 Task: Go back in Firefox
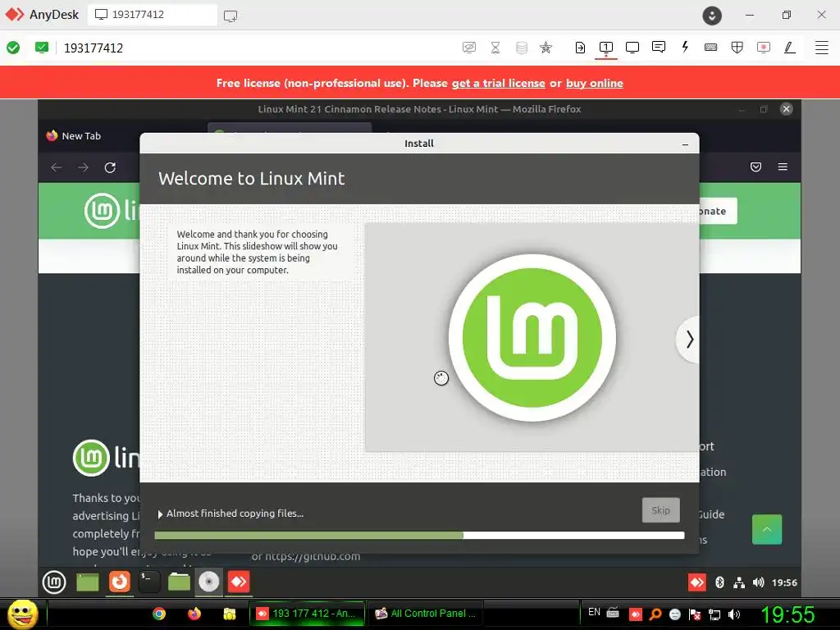coord(57,167)
